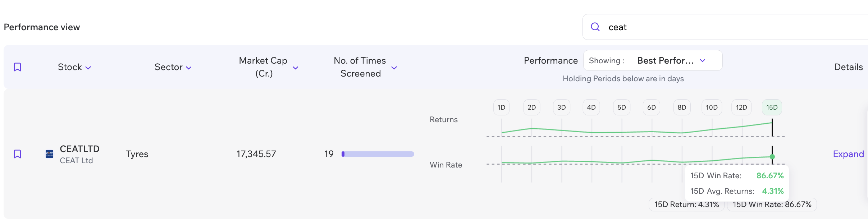
Task: Click the times-screened progress bar
Action: (x=378, y=154)
